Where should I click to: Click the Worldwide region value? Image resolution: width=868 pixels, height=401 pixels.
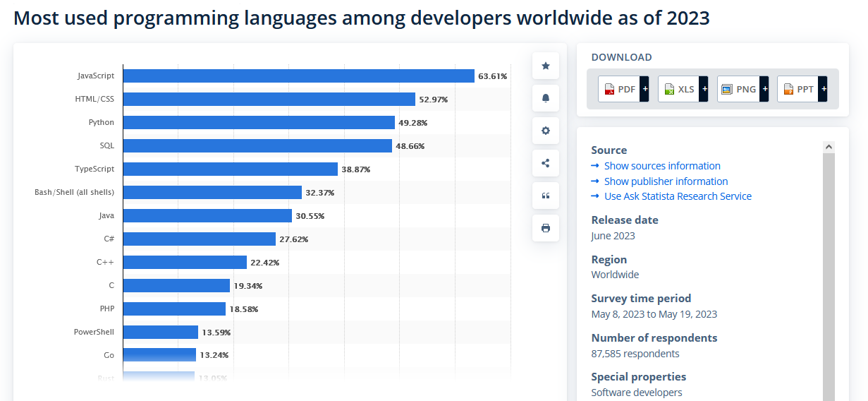[x=616, y=275]
